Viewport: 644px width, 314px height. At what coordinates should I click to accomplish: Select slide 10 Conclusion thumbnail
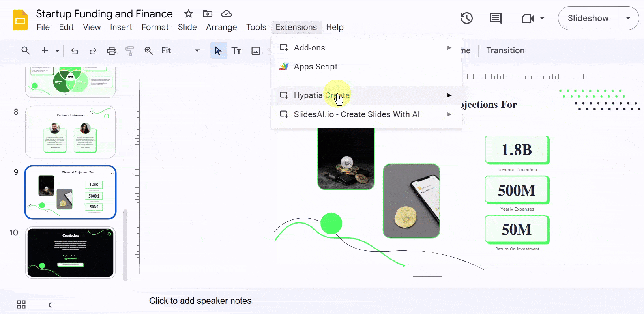70,252
